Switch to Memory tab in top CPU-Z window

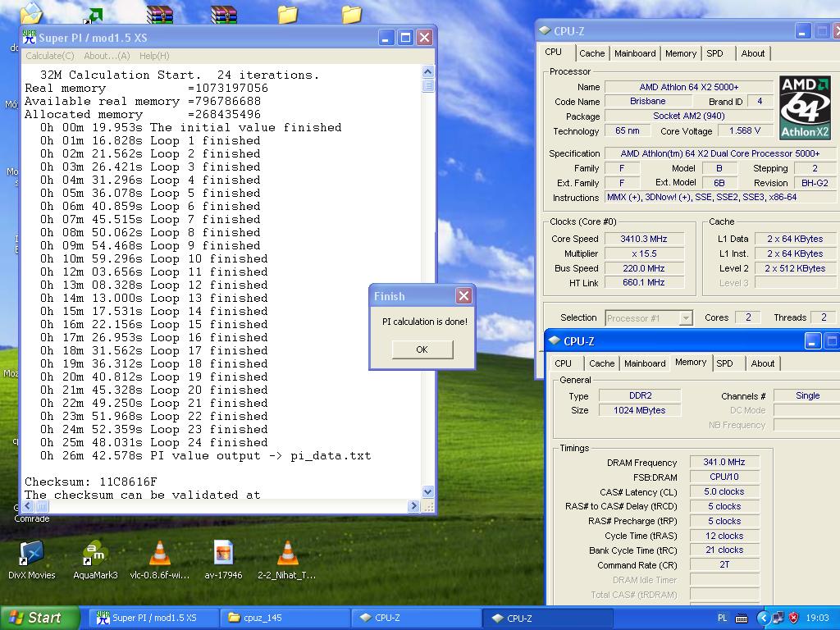[680, 53]
